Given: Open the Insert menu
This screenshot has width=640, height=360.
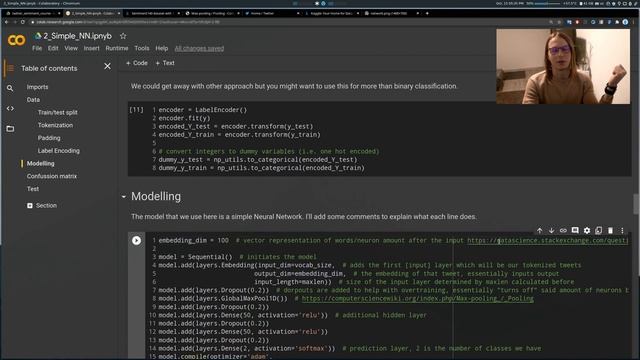Looking at the screenshot, I should [91, 48].
